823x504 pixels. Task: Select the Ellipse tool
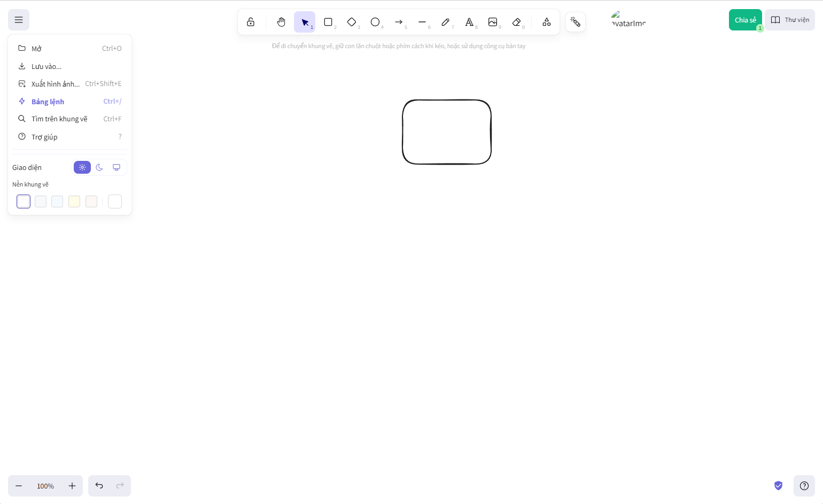pos(375,22)
